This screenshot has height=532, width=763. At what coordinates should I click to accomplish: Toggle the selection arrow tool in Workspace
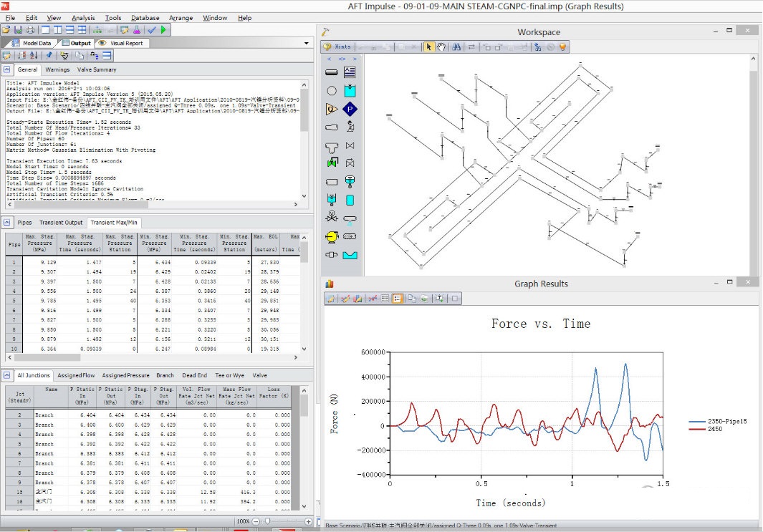tap(429, 47)
